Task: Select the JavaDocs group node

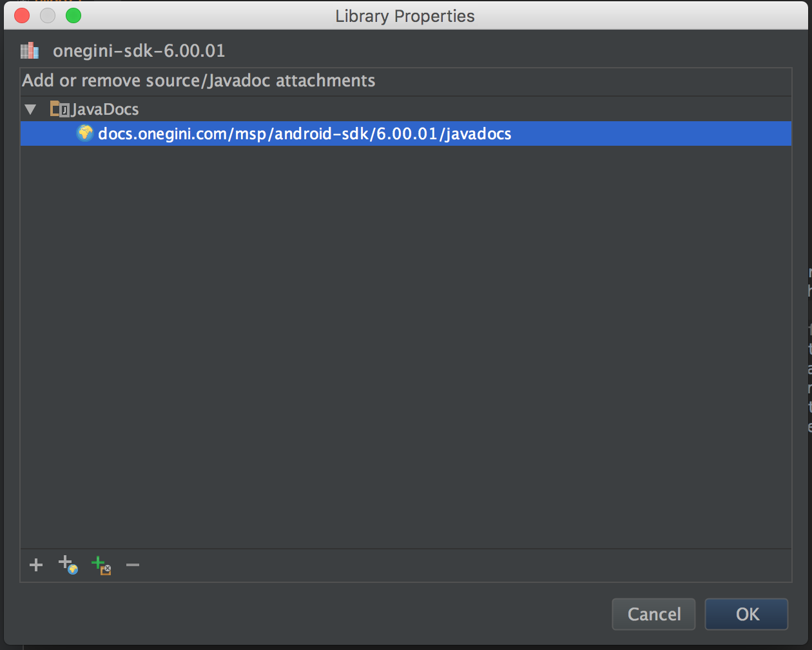Action: point(103,108)
